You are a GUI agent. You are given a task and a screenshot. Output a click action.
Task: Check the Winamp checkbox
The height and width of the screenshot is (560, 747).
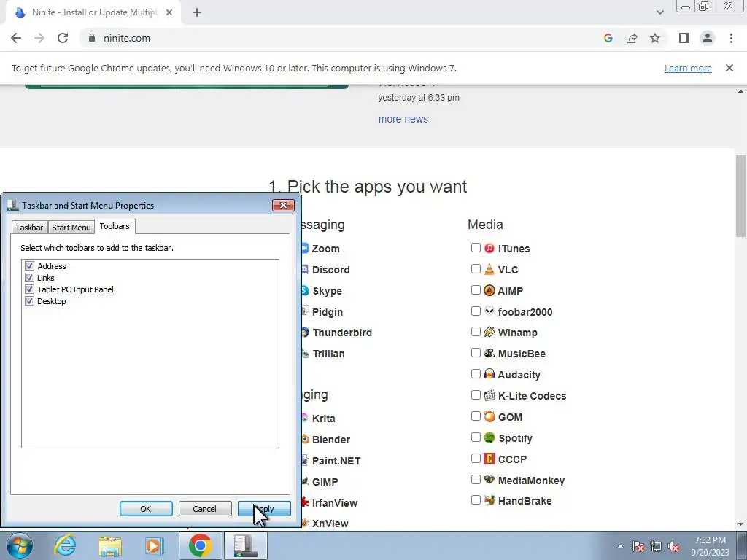(476, 332)
